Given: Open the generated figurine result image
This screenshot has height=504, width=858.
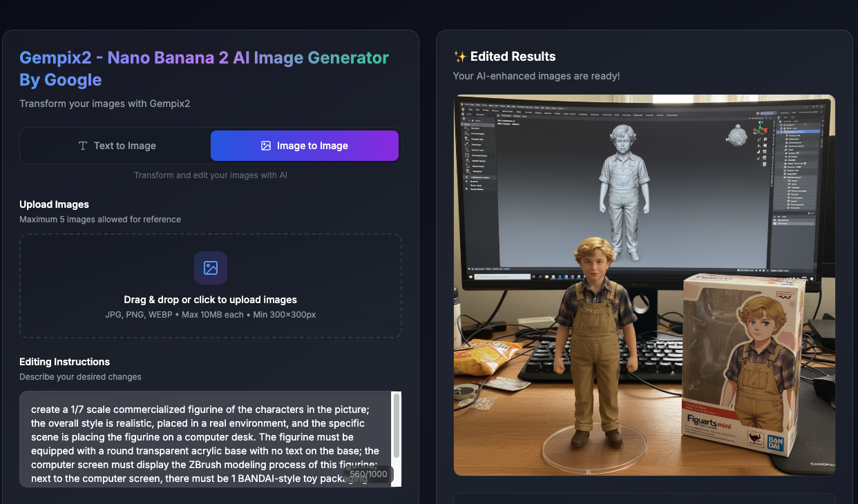Looking at the screenshot, I should (x=644, y=284).
